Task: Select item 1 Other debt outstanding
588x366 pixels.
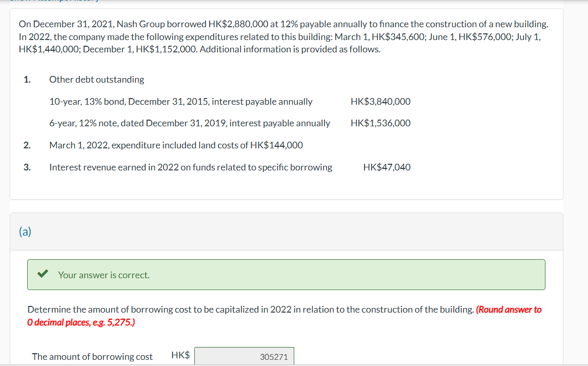Action: (97, 80)
